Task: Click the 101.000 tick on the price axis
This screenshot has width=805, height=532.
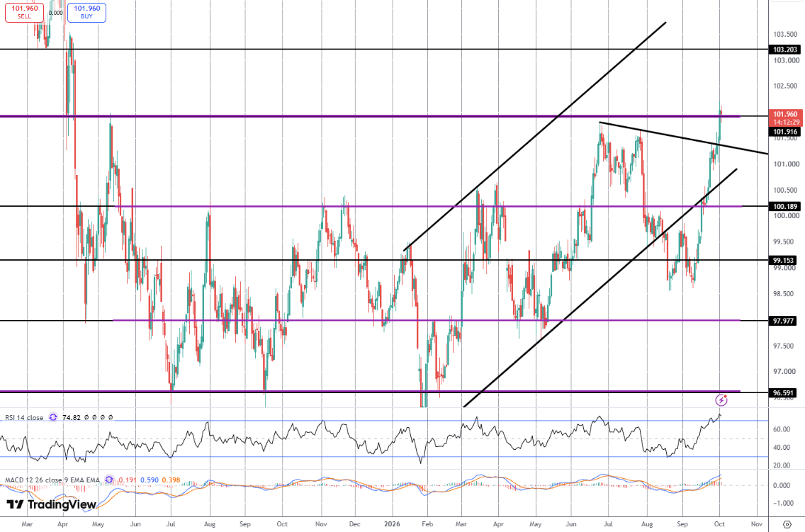Action: click(787, 164)
